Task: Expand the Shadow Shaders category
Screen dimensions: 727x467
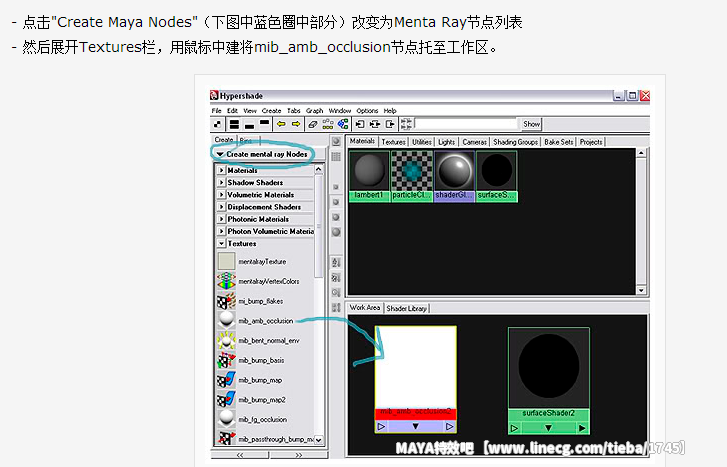Action: [221, 182]
